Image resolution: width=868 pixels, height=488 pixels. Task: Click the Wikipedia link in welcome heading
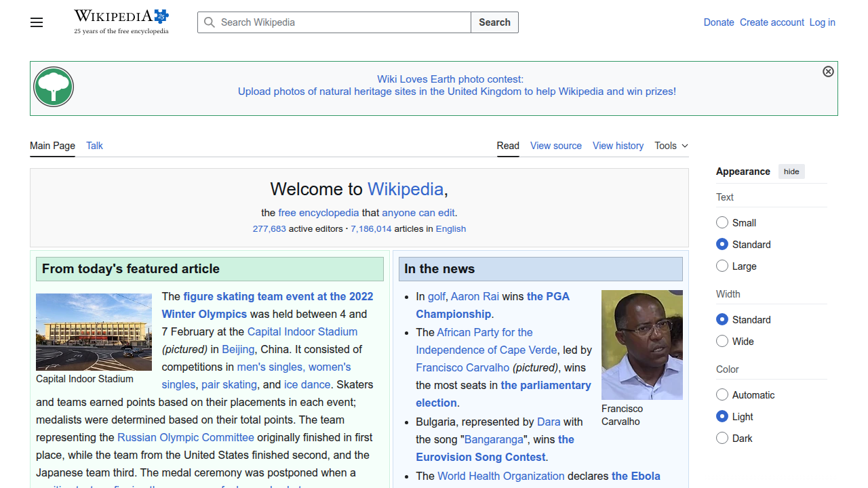(406, 189)
